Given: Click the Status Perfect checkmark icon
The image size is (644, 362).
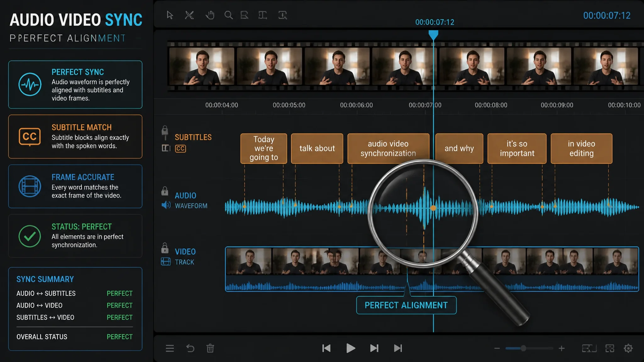Looking at the screenshot, I should pos(30,236).
